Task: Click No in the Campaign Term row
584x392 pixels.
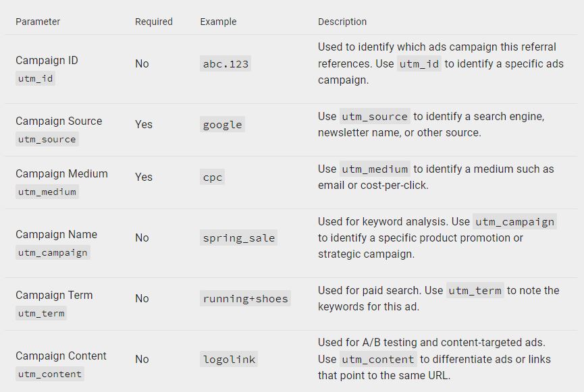Action: pyautogui.click(x=142, y=299)
